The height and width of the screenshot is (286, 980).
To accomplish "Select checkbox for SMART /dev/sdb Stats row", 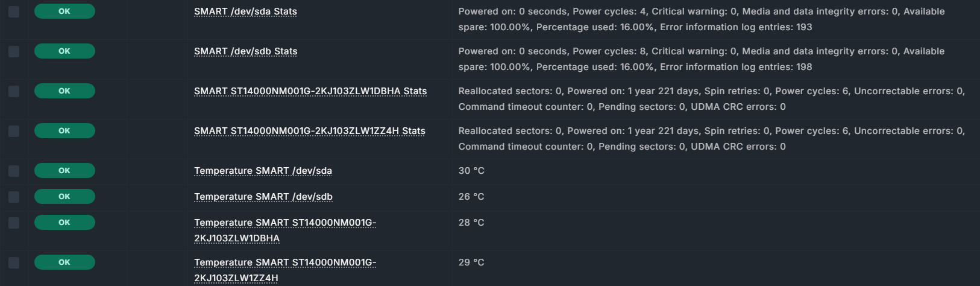I will (14, 51).
